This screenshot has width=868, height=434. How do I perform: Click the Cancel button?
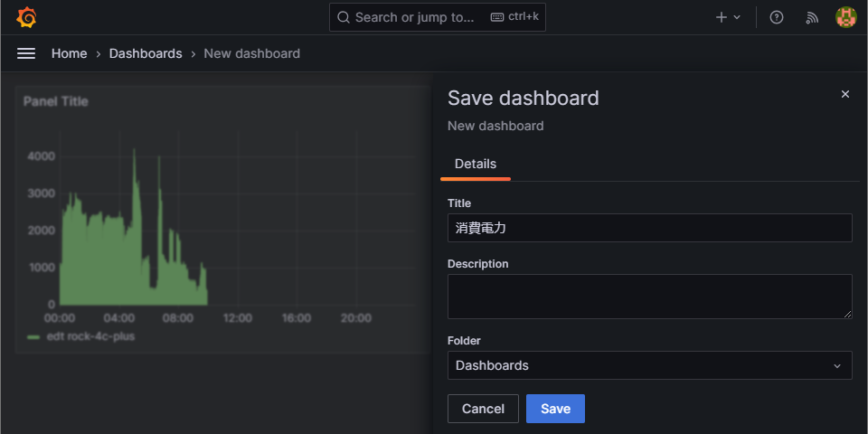coord(483,409)
